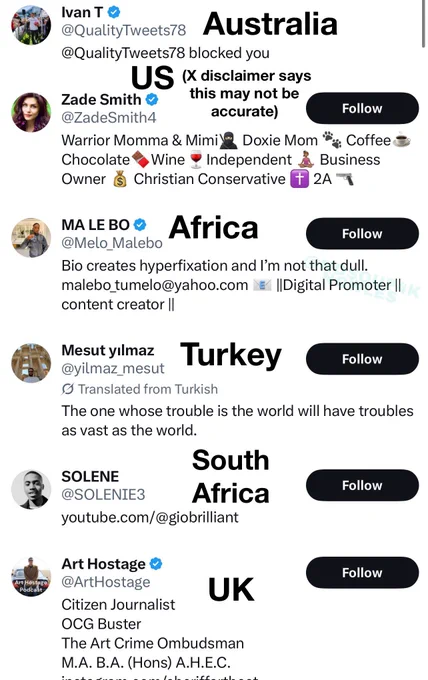
Task: Follow Zade Smith
Action: point(362,108)
